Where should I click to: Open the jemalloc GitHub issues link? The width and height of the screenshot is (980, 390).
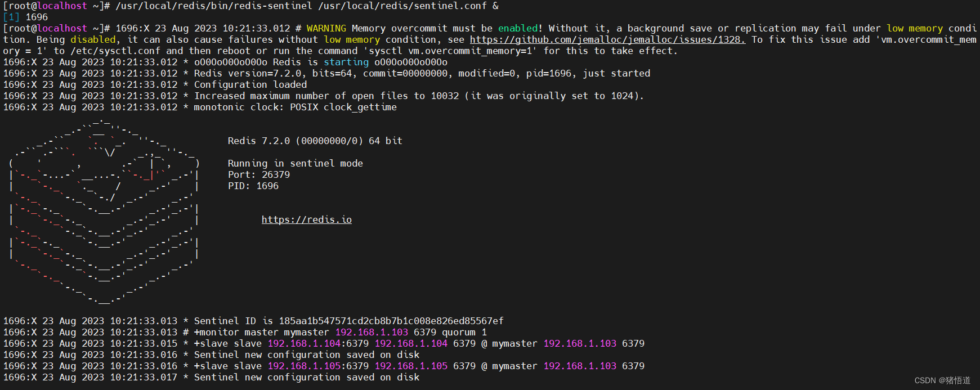point(607,39)
